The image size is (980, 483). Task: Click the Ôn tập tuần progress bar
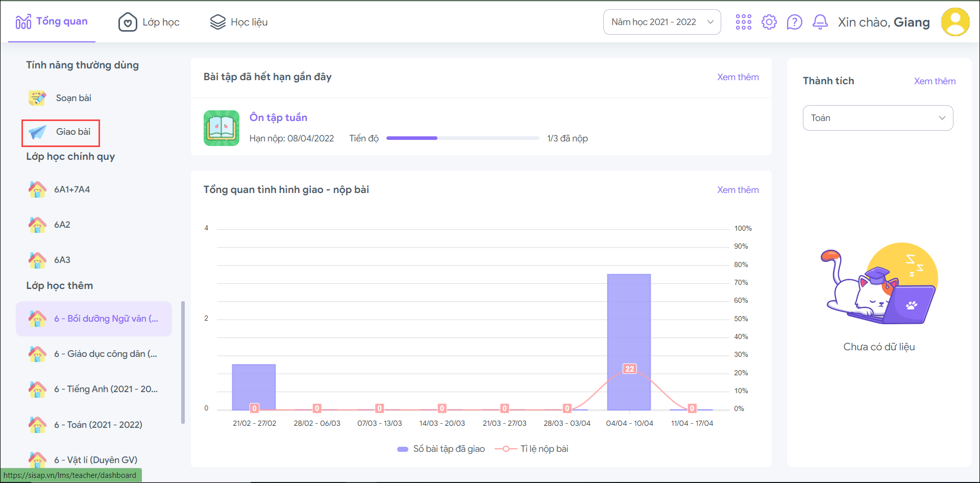pos(462,138)
